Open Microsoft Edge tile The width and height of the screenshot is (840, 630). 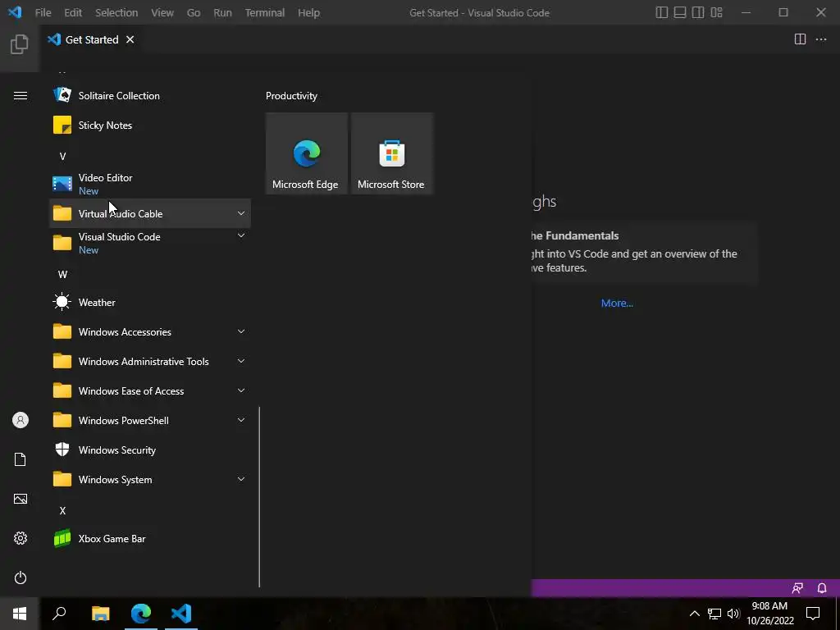(x=307, y=153)
